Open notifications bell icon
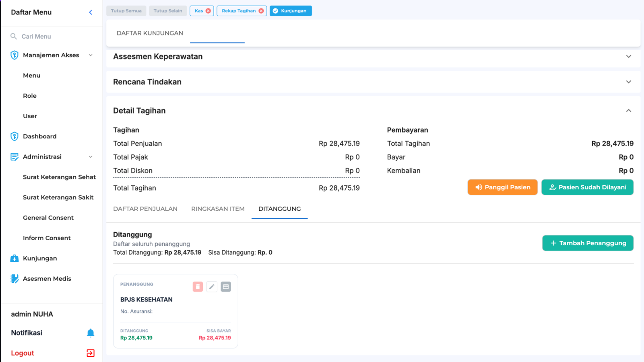Image resolution: width=644 pixels, height=362 pixels. pyautogui.click(x=91, y=333)
